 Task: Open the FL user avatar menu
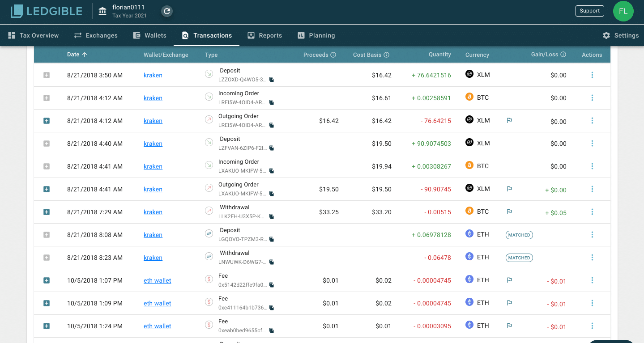623,11
